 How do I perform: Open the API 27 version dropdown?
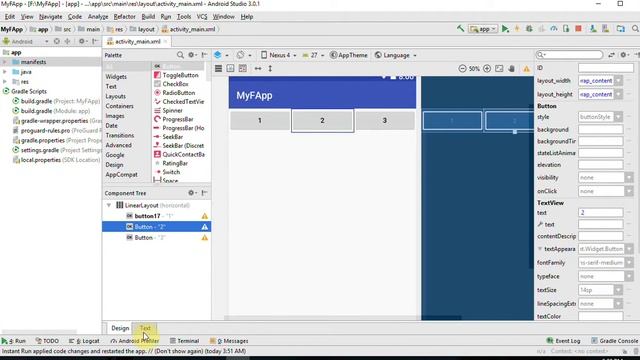(x=313, y=55)
